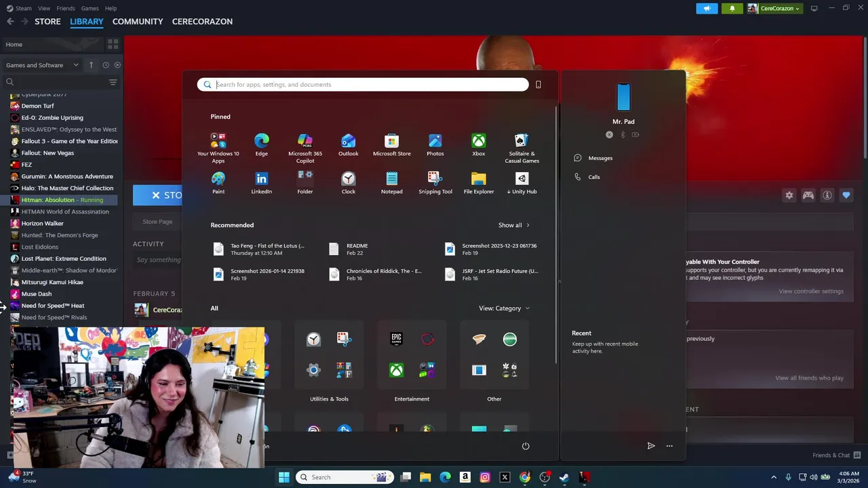Launch the Snipping Tool
Screen dimensions: 868x488
pos(435,183)
